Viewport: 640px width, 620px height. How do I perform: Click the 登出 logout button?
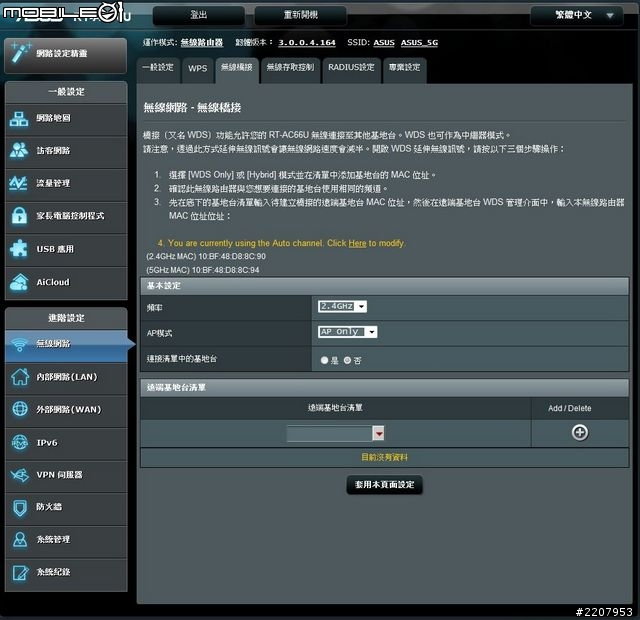coord(198,15)
